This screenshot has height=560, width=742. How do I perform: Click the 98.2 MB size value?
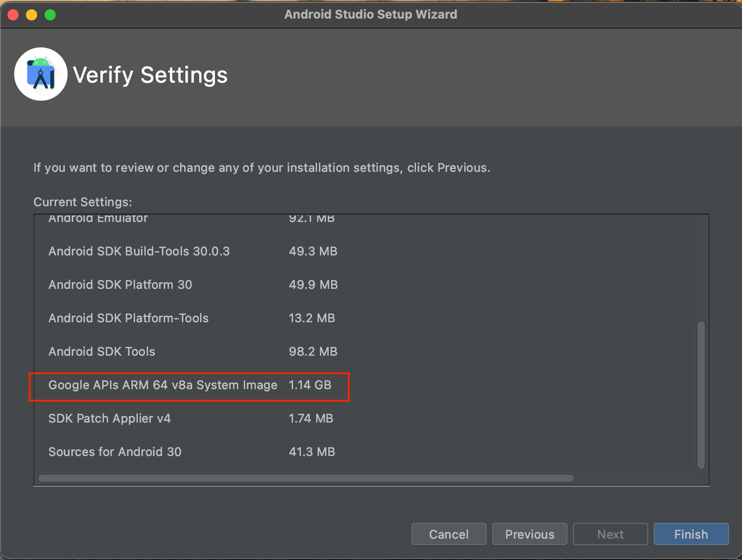313,352
